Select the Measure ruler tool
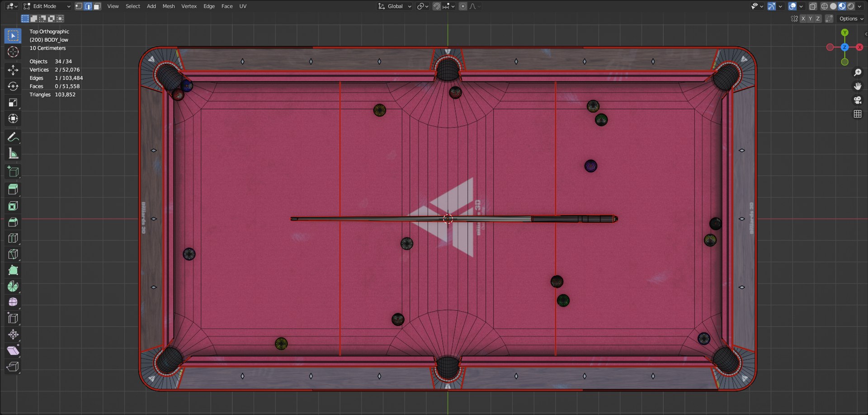The width and height of the screenshot is (868, 415). point(13,153)
